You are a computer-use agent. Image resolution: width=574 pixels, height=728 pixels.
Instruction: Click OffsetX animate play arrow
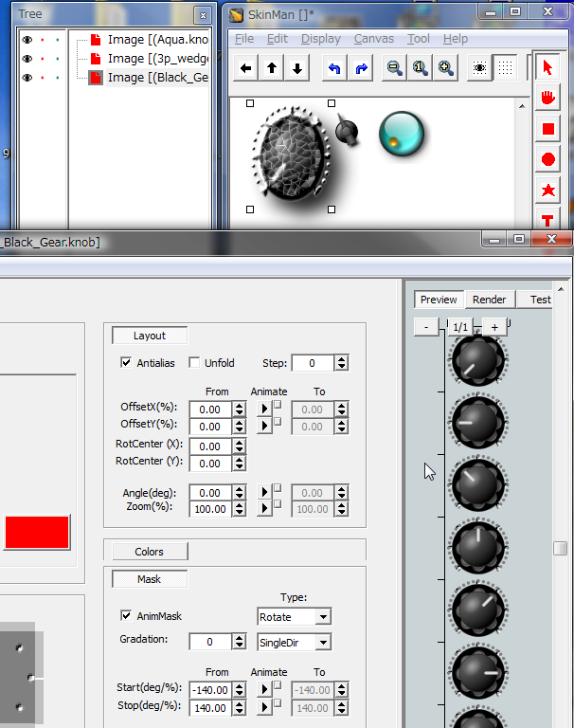[264, 409]
